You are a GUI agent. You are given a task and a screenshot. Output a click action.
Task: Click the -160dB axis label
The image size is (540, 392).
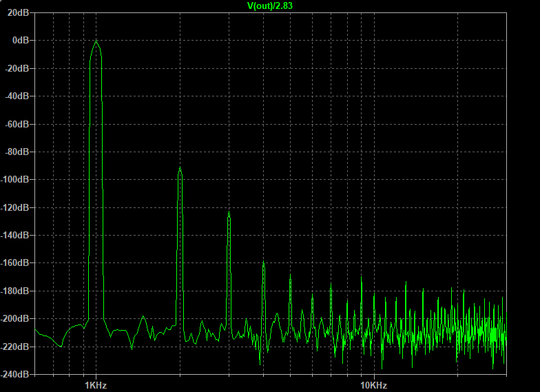(x=15, y=263)
